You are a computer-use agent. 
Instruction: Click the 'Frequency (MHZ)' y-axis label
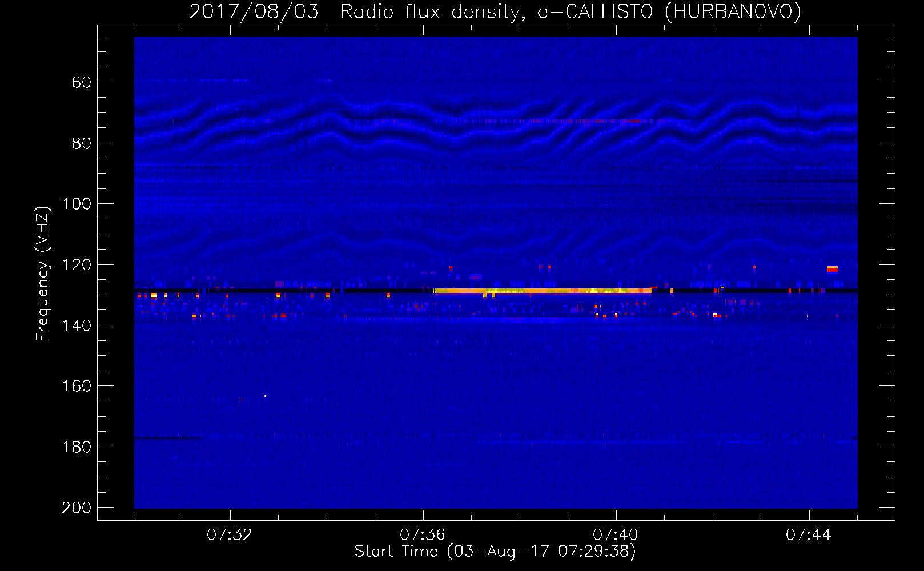coord(43,274)
